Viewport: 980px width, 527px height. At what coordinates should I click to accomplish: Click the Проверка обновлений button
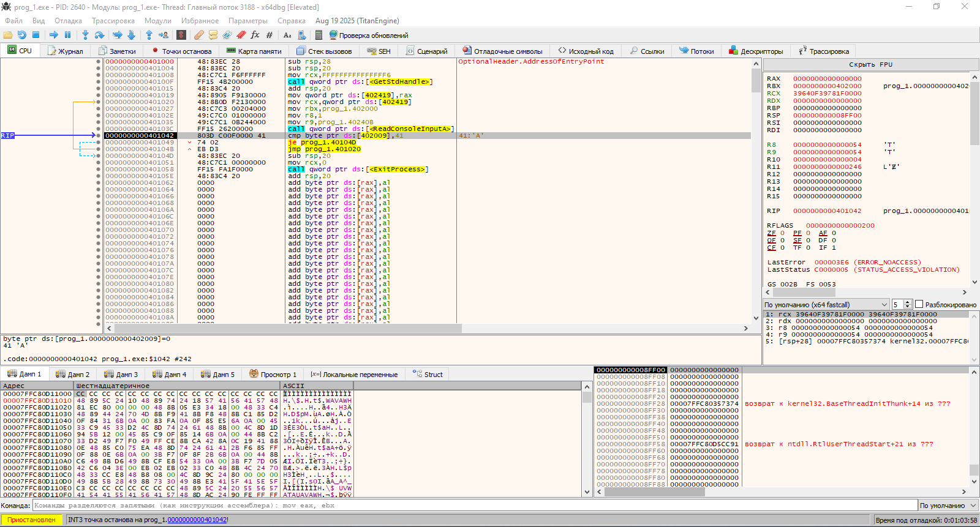pyautogui.click(x=369, y=35)
